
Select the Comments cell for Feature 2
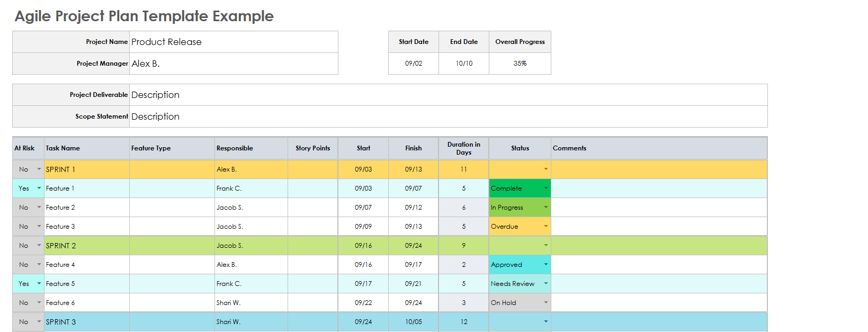658,208
